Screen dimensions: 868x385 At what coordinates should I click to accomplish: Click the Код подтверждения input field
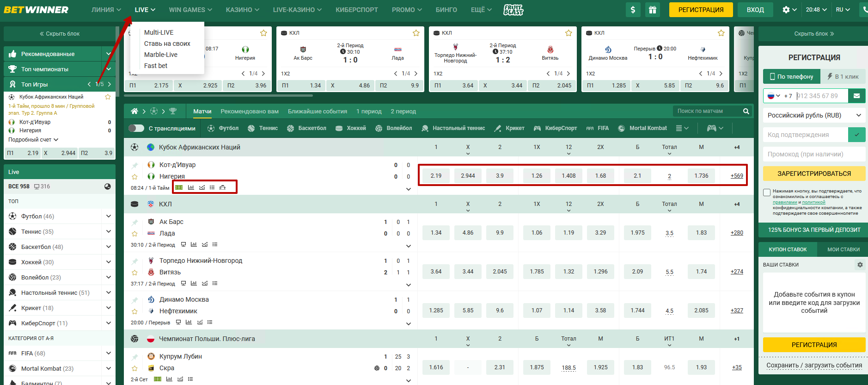[805, 135]
